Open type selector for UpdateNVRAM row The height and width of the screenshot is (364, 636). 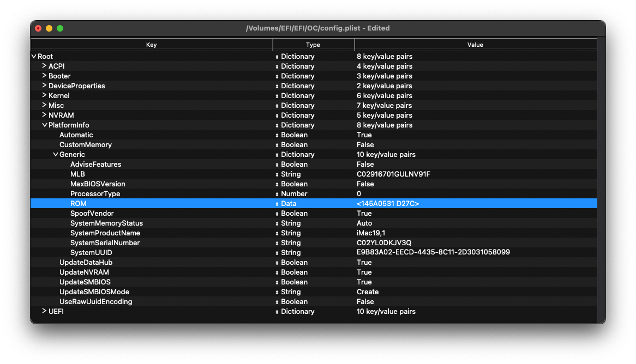[277, 272]
